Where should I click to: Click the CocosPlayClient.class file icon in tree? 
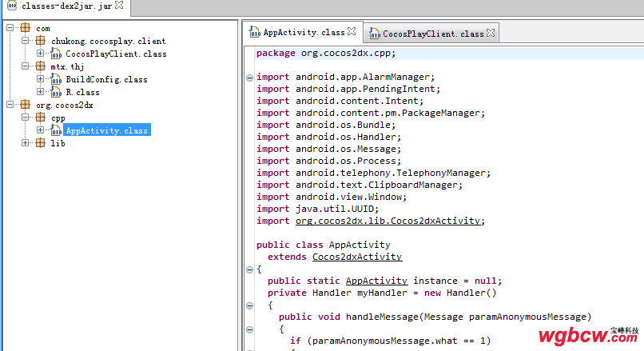(55, 54)
